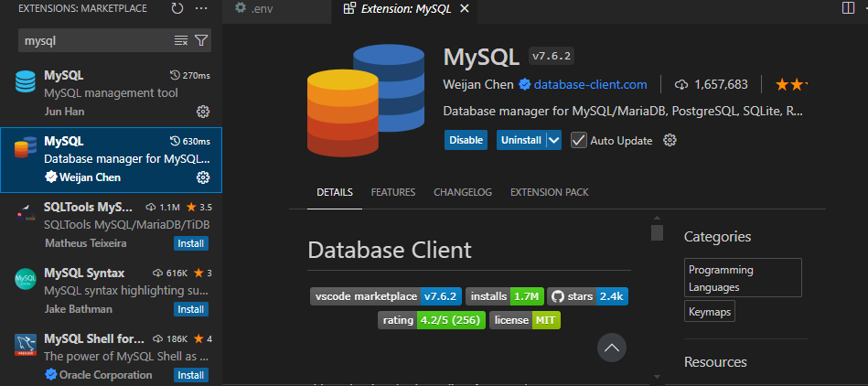Install MySQL Syntax by Jake Bathman
This screenshot has width=868, height=386.
[x=191, y=309]
